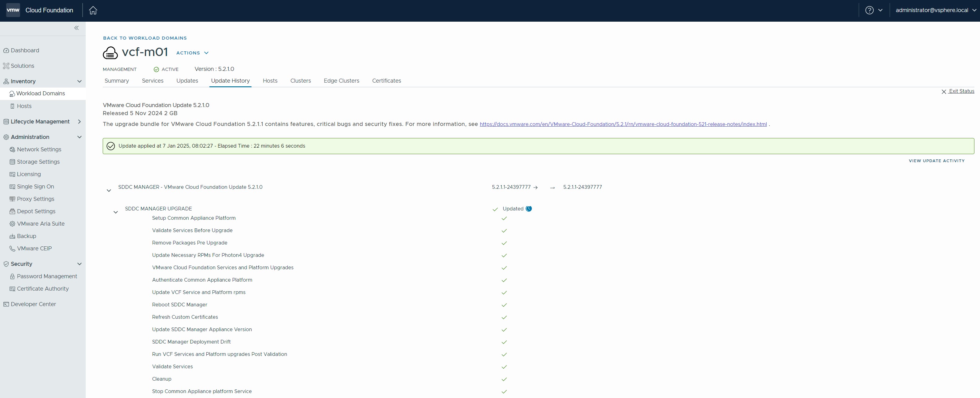Open administrator@vsphere.local user menu
This screenshot has height=398, width=980.
pos(935,10)
